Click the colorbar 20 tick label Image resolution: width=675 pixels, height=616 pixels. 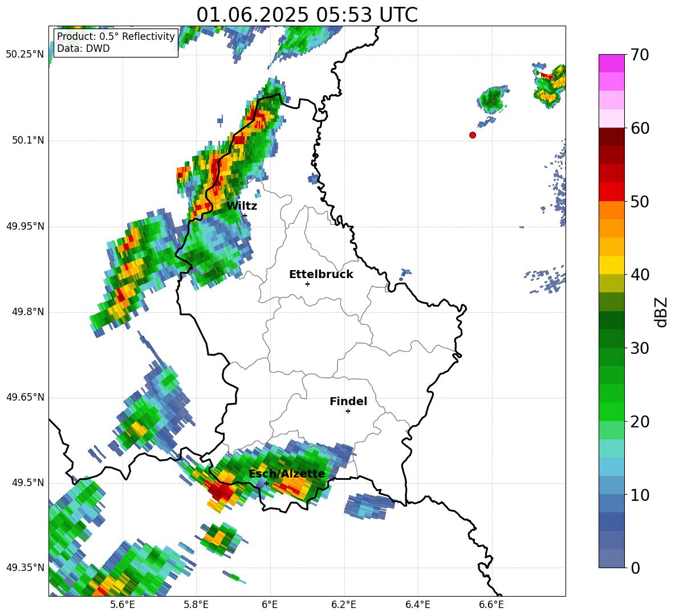point(640,422)
